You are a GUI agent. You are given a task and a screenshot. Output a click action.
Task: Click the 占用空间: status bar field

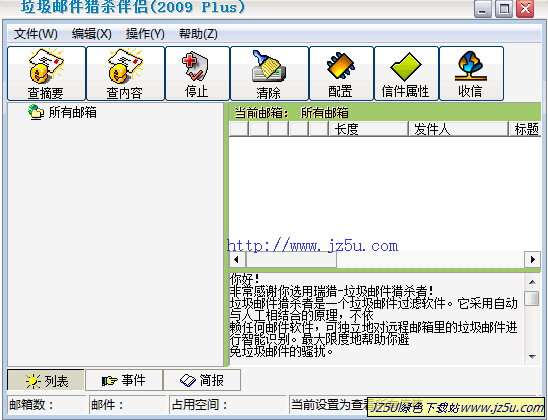[x=227, y=405]
